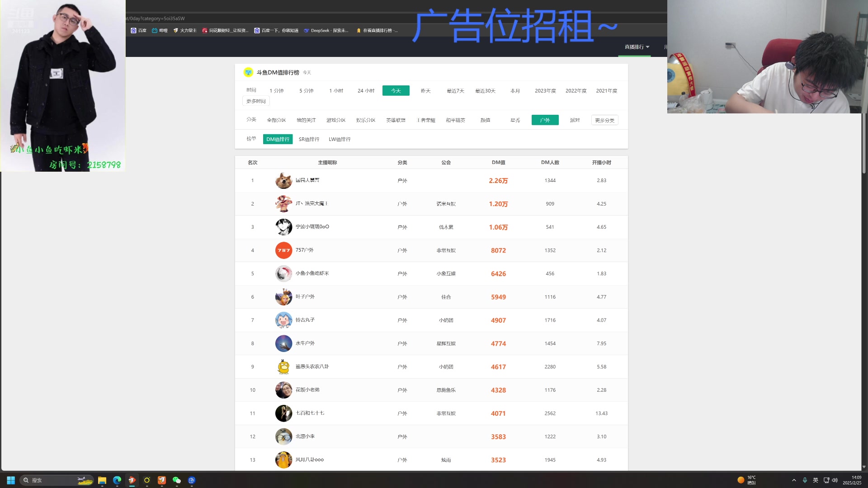Select the 2023年度 time range
The width and height of the screenshot is (868, 488).
tap(545, 90)
